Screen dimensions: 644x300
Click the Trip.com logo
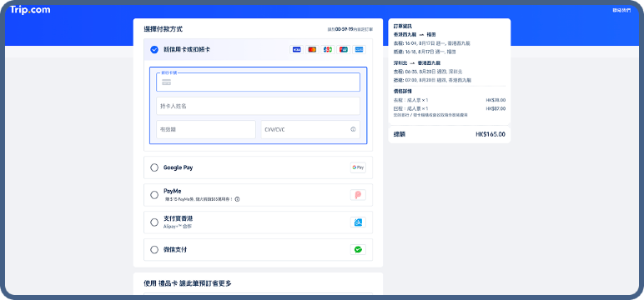pyautogui.click(x=30, y=10)
